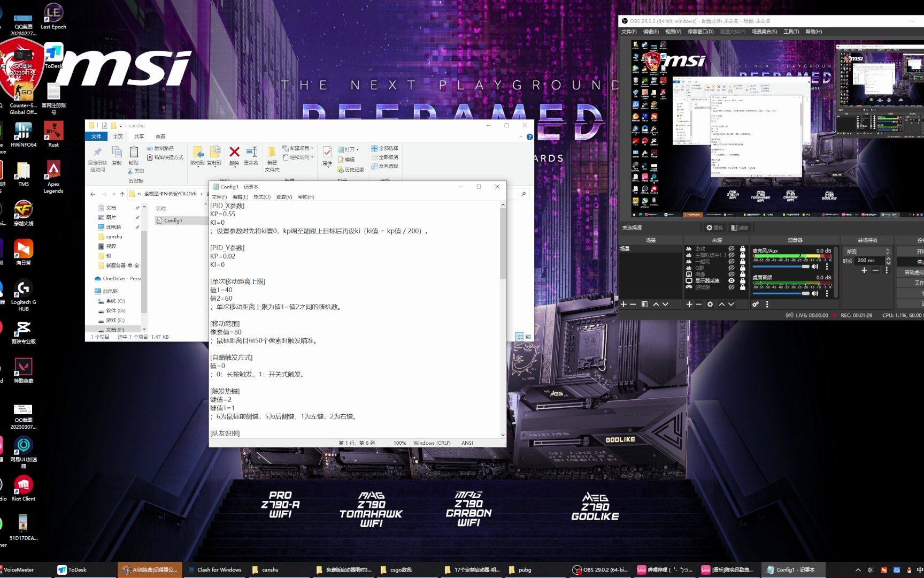Expand the 打开 dropdown in ribbon

coord(357,149)
